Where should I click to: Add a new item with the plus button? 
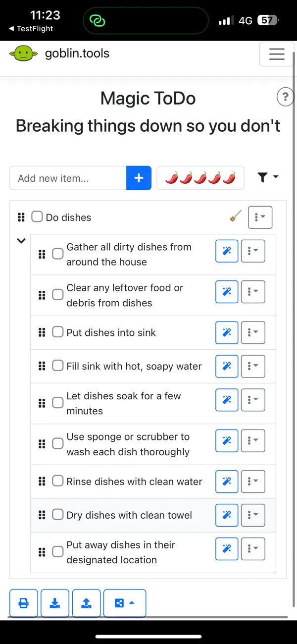(139, 178)
